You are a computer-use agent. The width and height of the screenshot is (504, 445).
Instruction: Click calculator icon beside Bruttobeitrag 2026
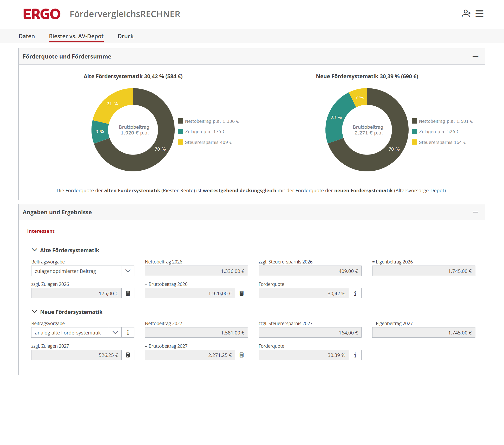[241, 293]
